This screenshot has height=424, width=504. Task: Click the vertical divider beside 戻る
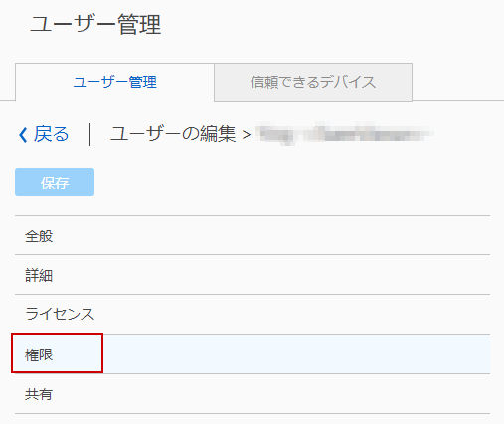pyautogui.click(x=90, y=134)
